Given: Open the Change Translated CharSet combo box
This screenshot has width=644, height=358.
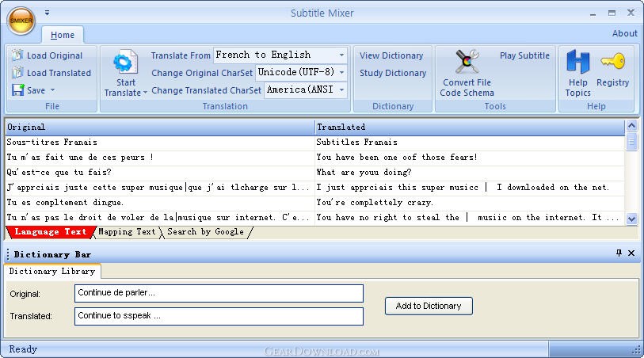Looking at the screenshot, I should (x=306, y=89).
